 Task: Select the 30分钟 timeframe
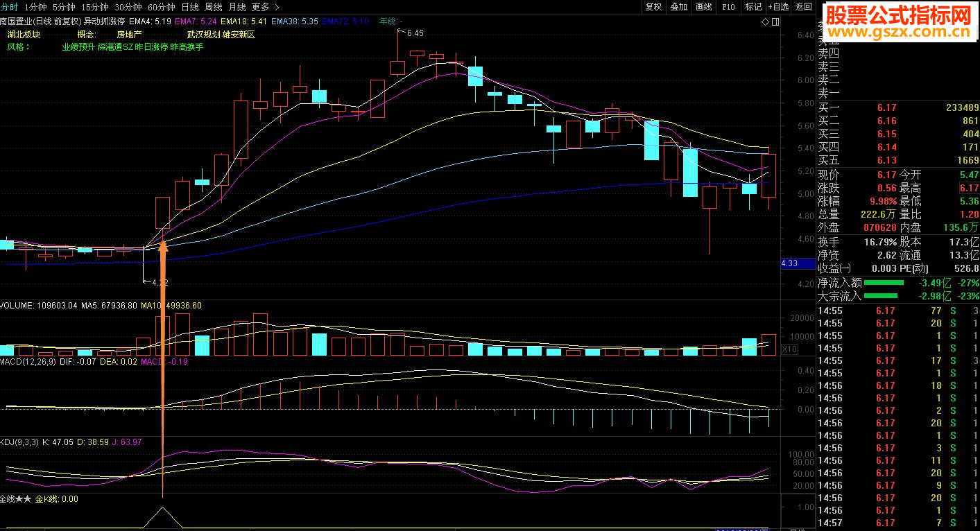(128, 7)
